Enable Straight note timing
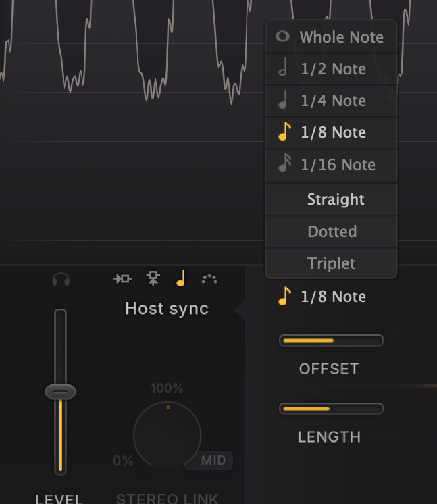 (331, 199)
